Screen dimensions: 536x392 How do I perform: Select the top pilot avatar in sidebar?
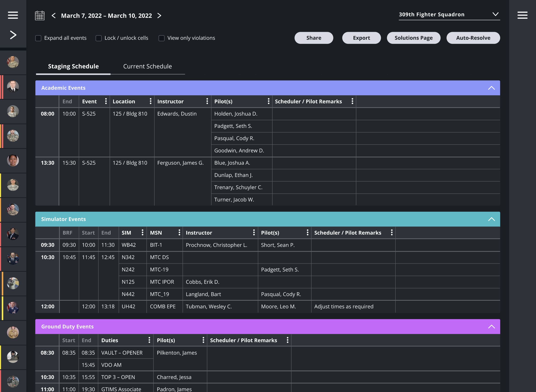click(x=13, y=62)
